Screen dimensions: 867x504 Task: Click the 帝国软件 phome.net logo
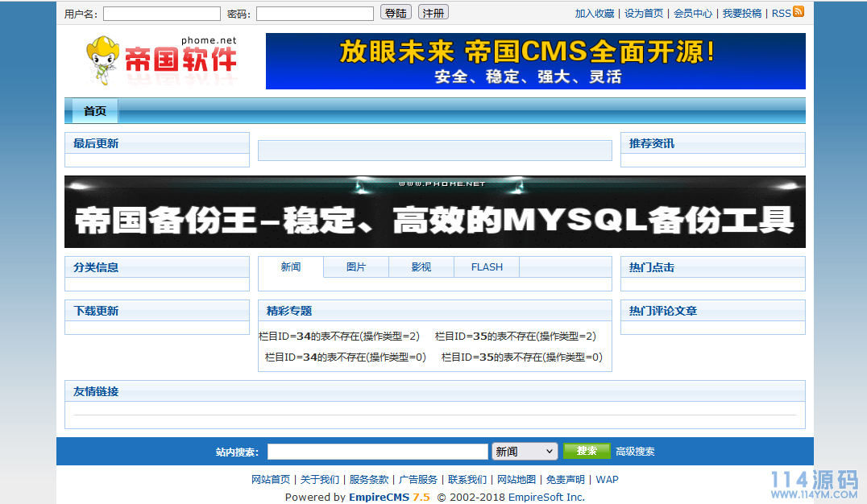tap(161, 61)
